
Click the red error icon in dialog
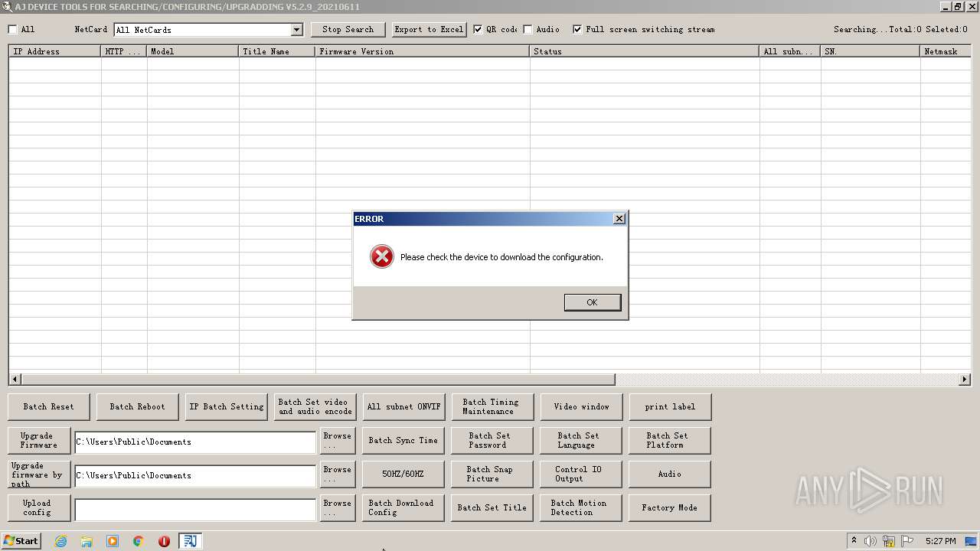coord(381,256)
